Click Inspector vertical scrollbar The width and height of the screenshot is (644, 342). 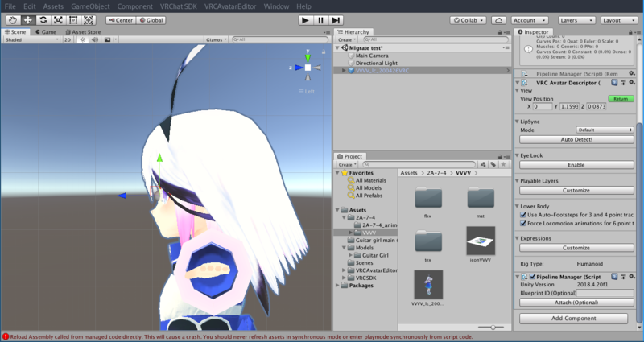coord(639,222)
